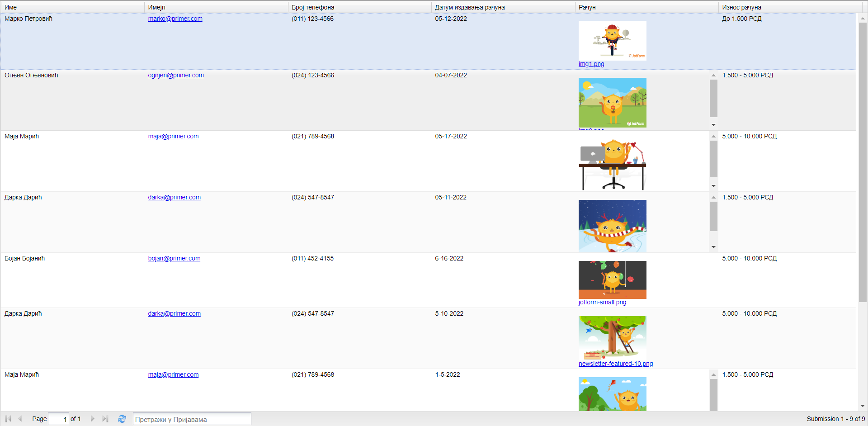Click receipt scroll-up arrow in 05-11-2022 row
The width and height of the screenshot is (868, 426).
click(x=713, y=198)
